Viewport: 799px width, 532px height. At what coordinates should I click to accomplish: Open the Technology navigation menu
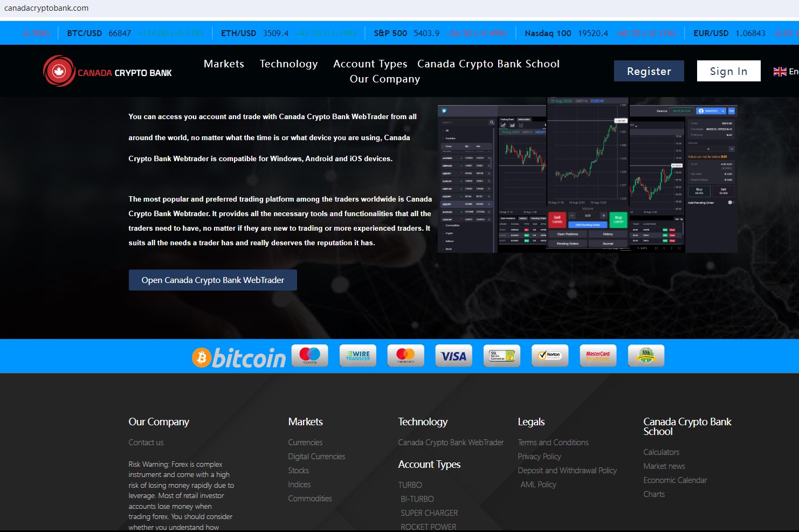coord(289,64)
